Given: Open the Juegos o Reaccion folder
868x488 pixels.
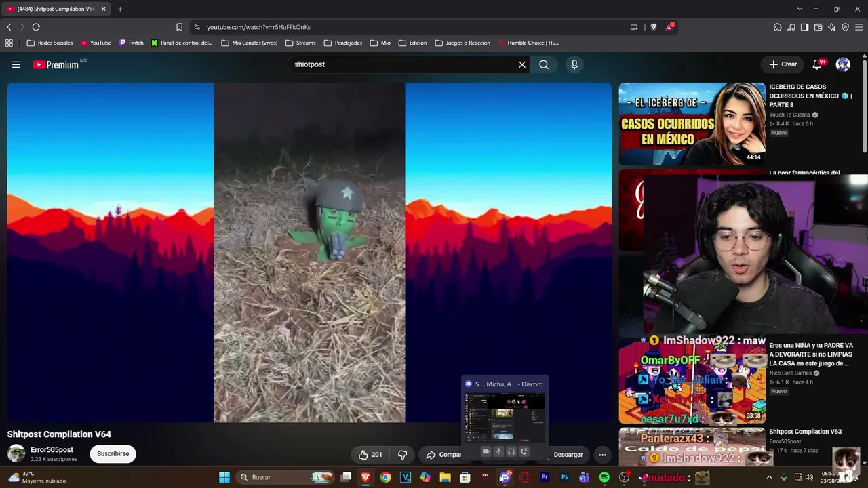Looking at the screenshot, I should (462, 43).
